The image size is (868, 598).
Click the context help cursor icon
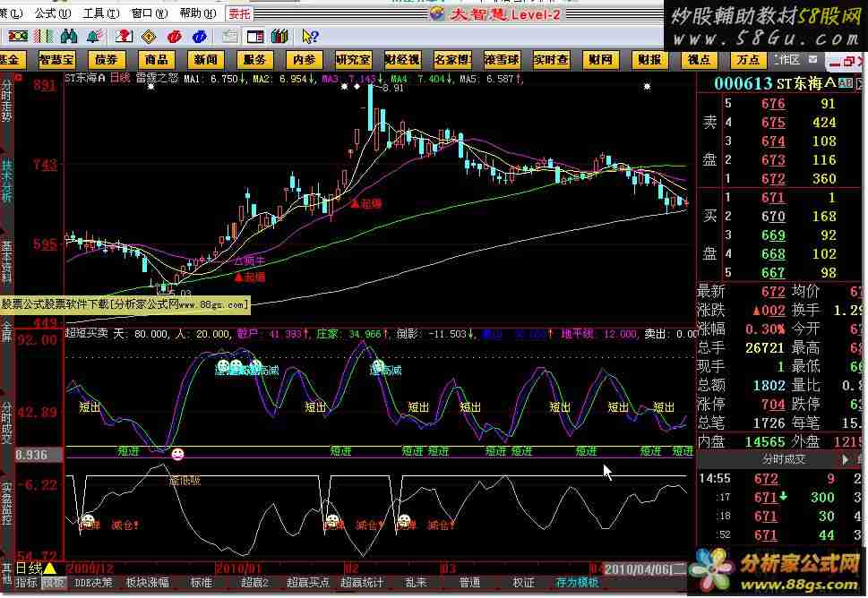tap(309, 37)
